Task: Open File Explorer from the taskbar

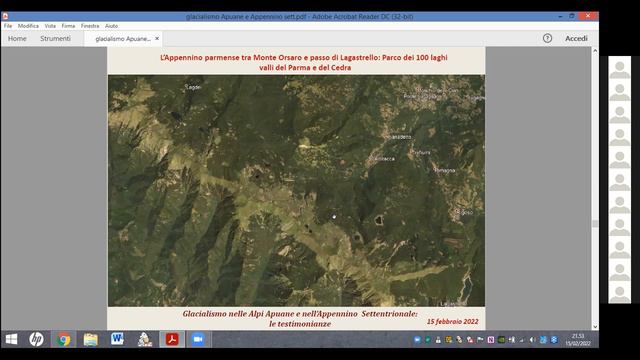Action: tap(91, 339)
